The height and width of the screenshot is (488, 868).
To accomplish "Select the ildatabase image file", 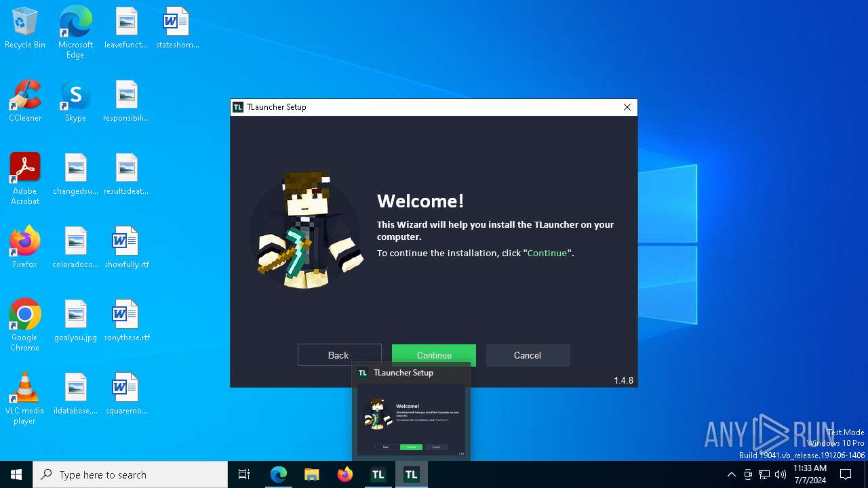I will point(75,394).
